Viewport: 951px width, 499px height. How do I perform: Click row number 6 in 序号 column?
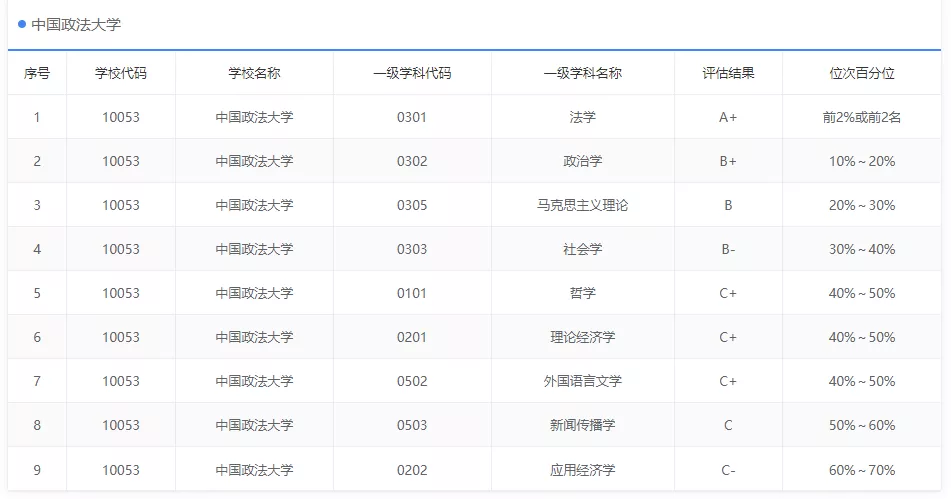click(x=37, y=337)
